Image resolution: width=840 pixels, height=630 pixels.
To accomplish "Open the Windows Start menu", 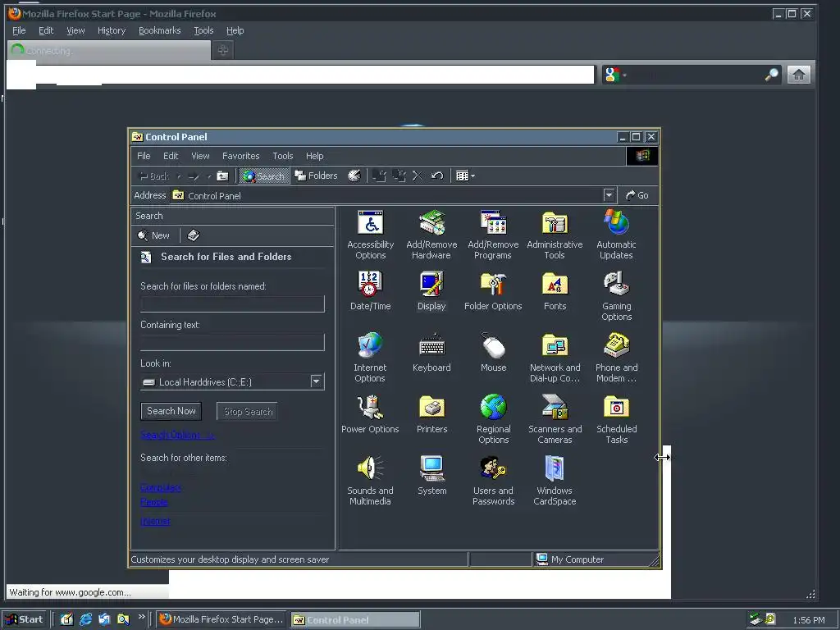I will [x=25, y=619].
